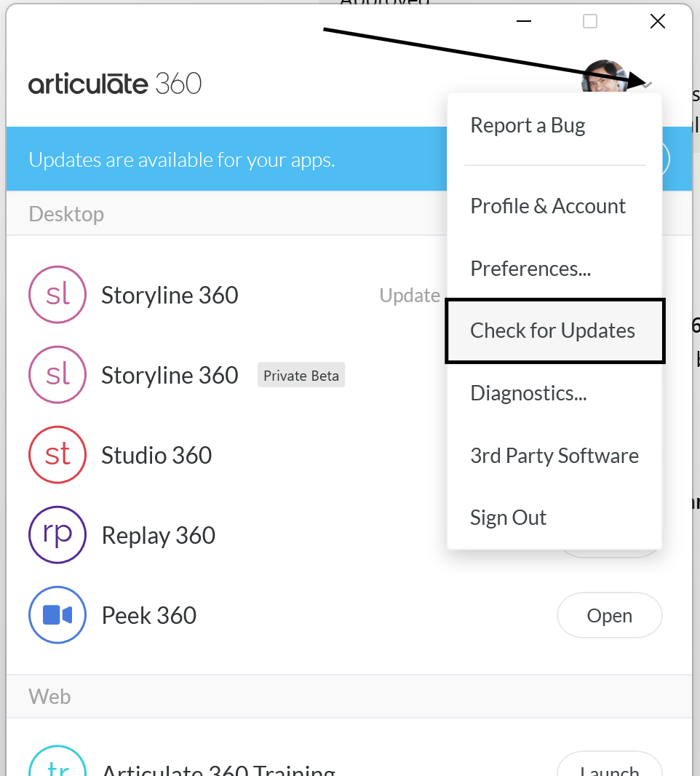Select Report a Bug menu item
Image resolution: width=700 pixels, height=776 pixels.
528,125
